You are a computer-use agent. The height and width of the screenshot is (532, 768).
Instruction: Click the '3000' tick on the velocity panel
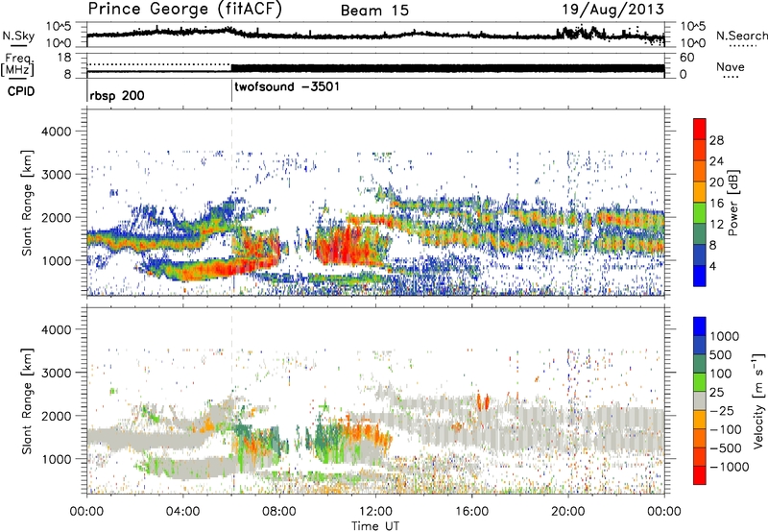point(56,373)
